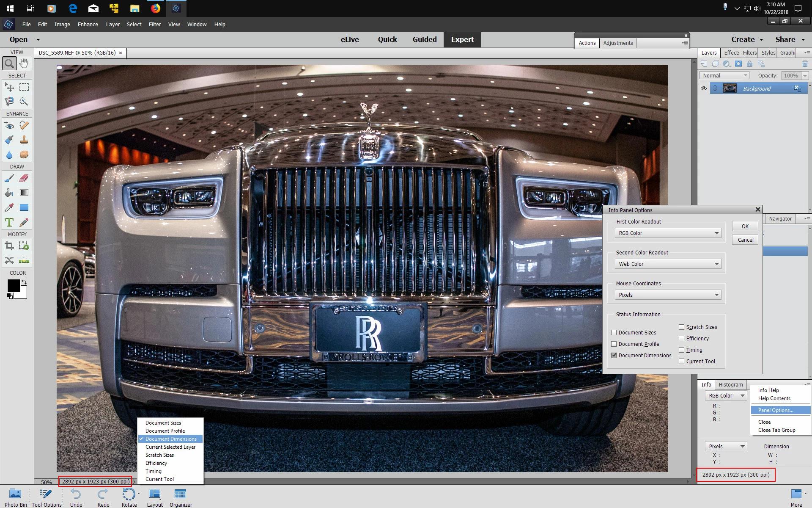Viewport: 812px width, 508px height.
Task: Open Firefox from the Windows taskbar
Action: pyautogui.click(x=156, y=8)
